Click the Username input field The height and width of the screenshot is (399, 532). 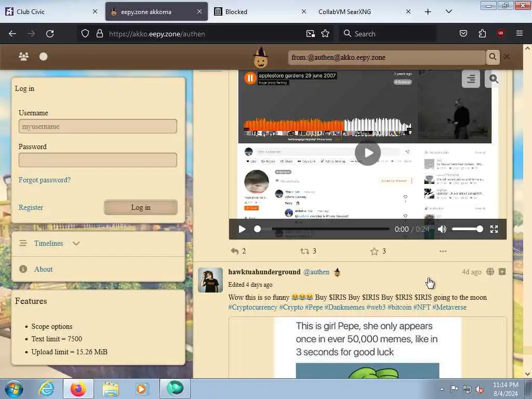point(98,126)
